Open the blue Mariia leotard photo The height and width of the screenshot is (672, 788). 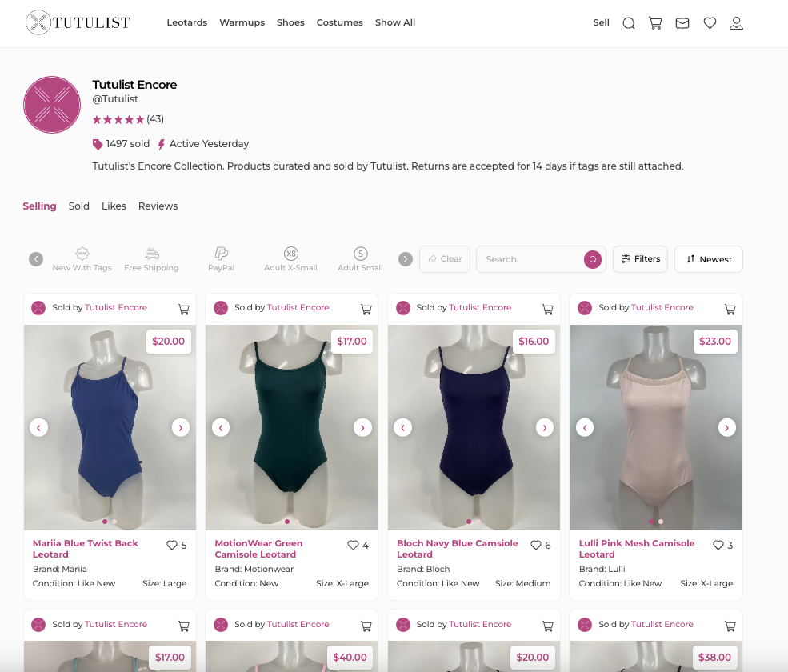110,427
